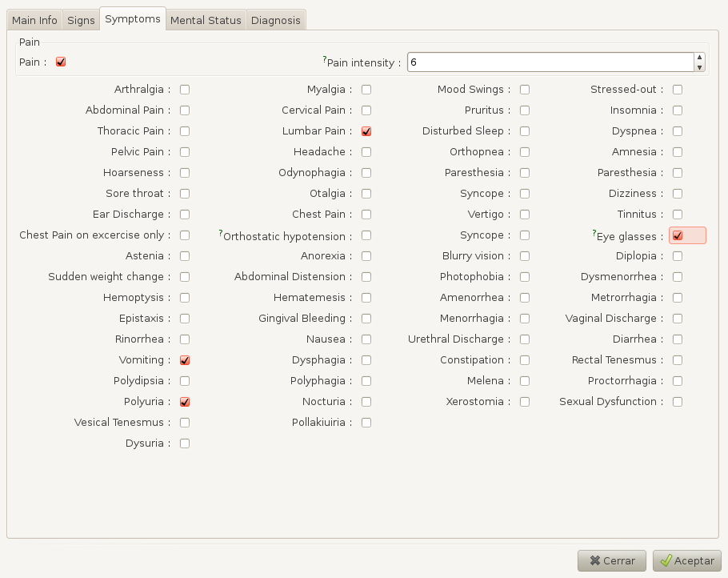Check the Proctorrhagia checkbox
The image size is (728, 578).
click(678, 381)
